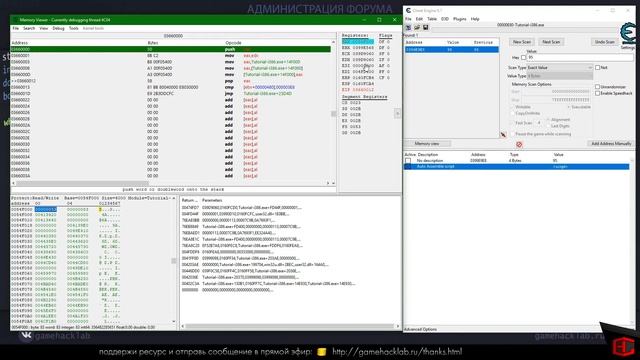Click the open file folder icon in Cheat Engine

pyautogui.click(x=417, y=27)
